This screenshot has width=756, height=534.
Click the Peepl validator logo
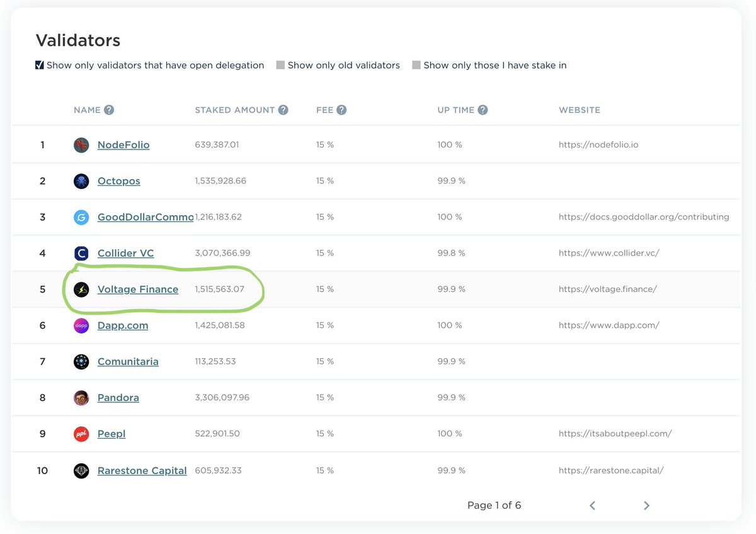(81, 434)
